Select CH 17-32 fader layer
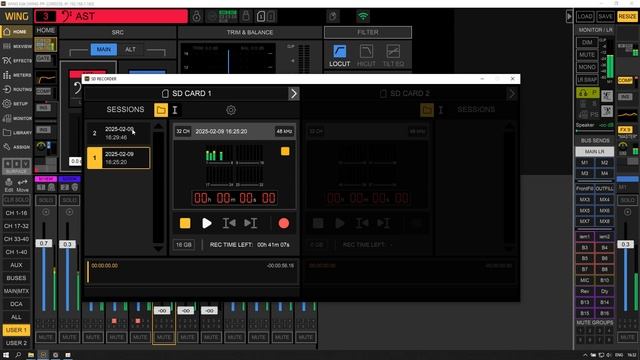 (x=16, y=226)
